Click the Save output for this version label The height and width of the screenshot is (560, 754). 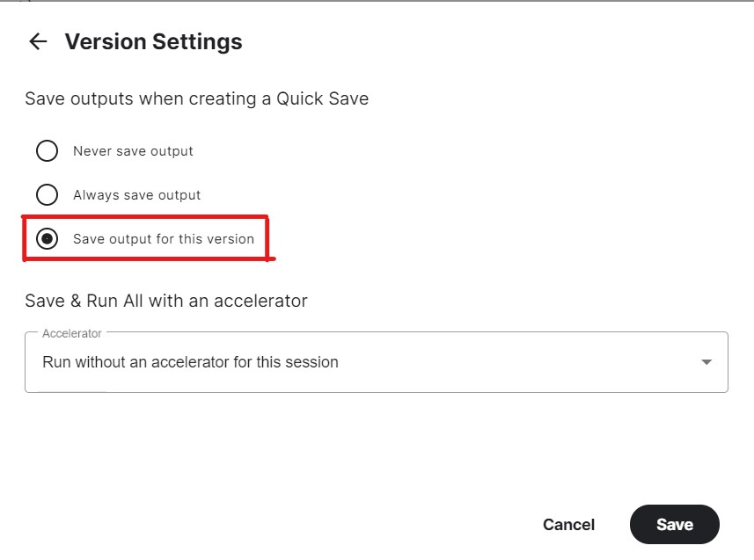tap(164, 239)
